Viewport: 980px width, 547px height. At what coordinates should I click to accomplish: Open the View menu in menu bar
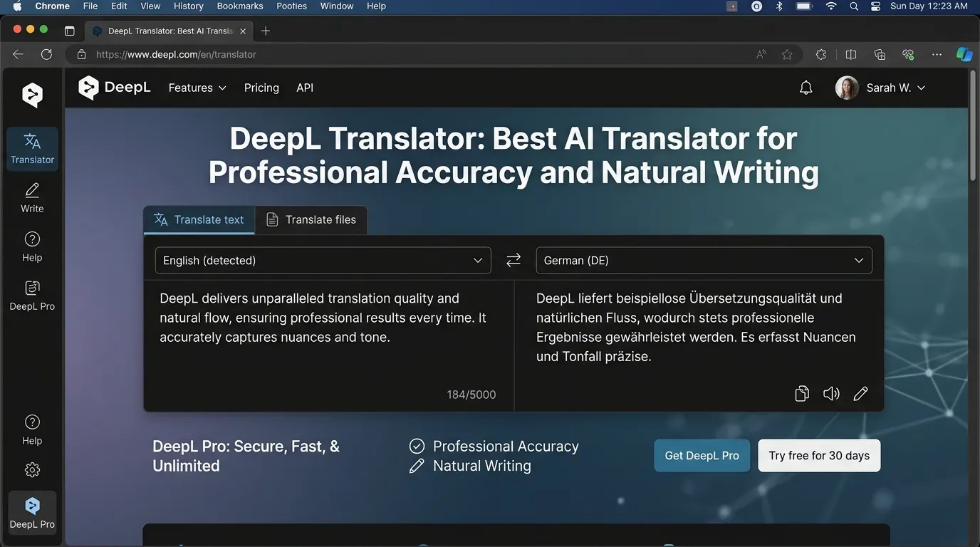150,6
